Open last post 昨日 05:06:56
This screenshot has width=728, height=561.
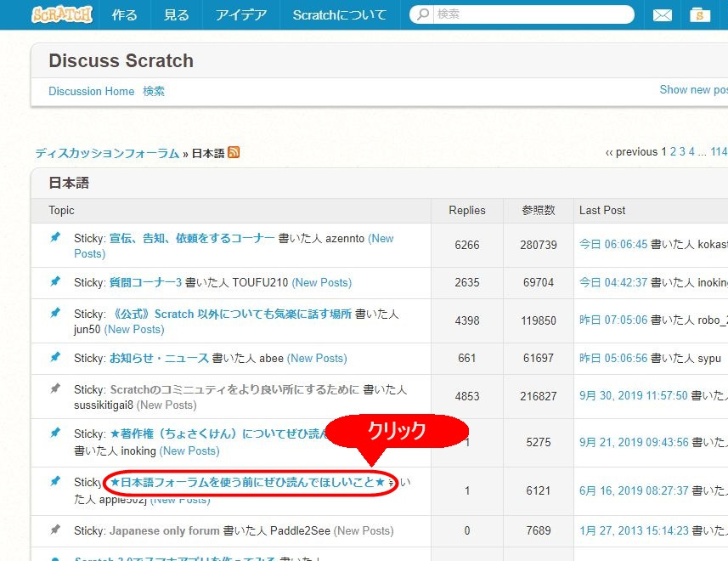pos(612,358)
